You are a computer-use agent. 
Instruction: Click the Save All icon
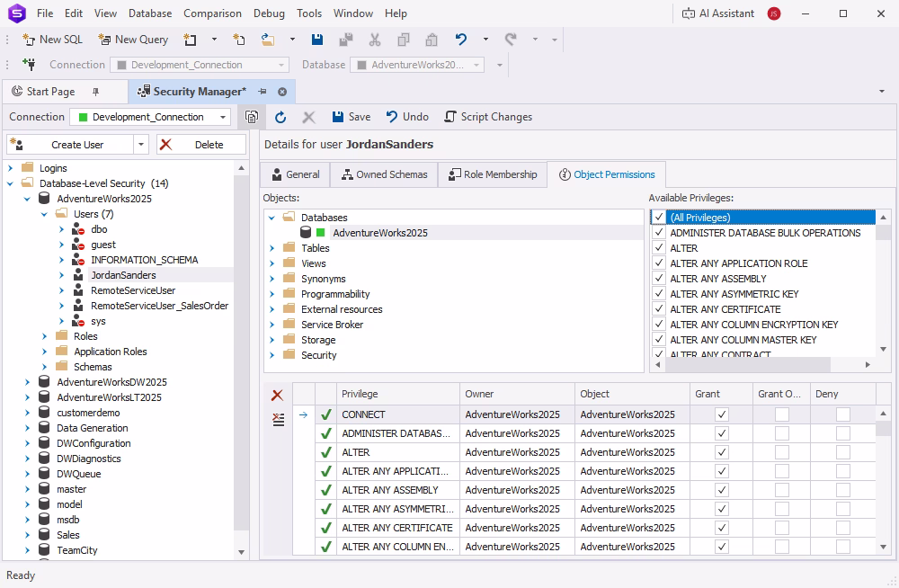[x=346, y=40]
